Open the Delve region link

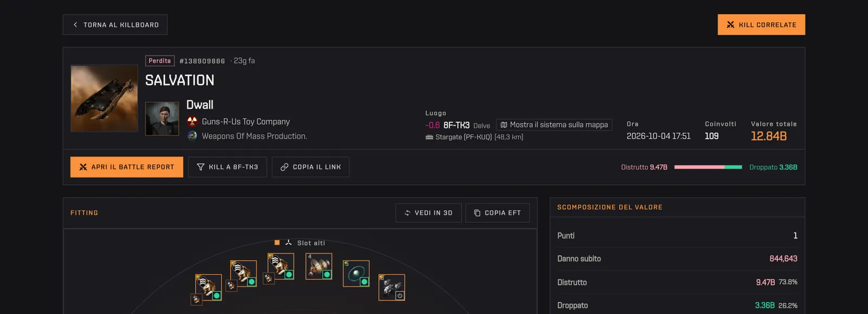482,125
